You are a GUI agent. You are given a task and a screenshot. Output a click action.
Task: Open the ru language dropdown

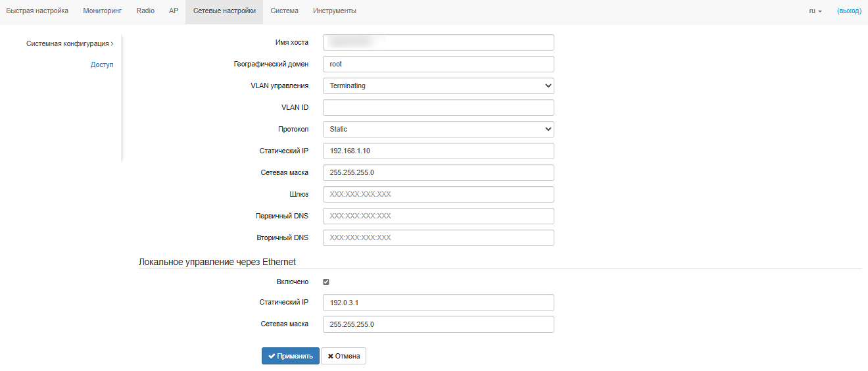coord(815,11)
